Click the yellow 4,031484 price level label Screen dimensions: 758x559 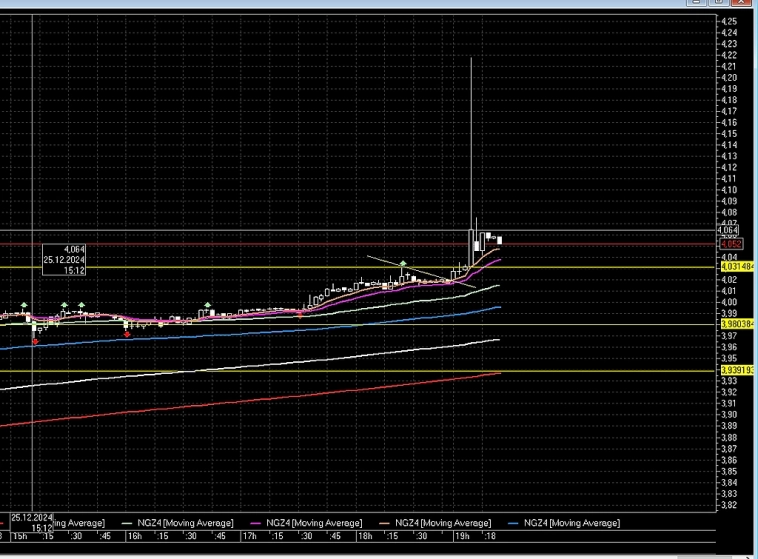point(736,266)
